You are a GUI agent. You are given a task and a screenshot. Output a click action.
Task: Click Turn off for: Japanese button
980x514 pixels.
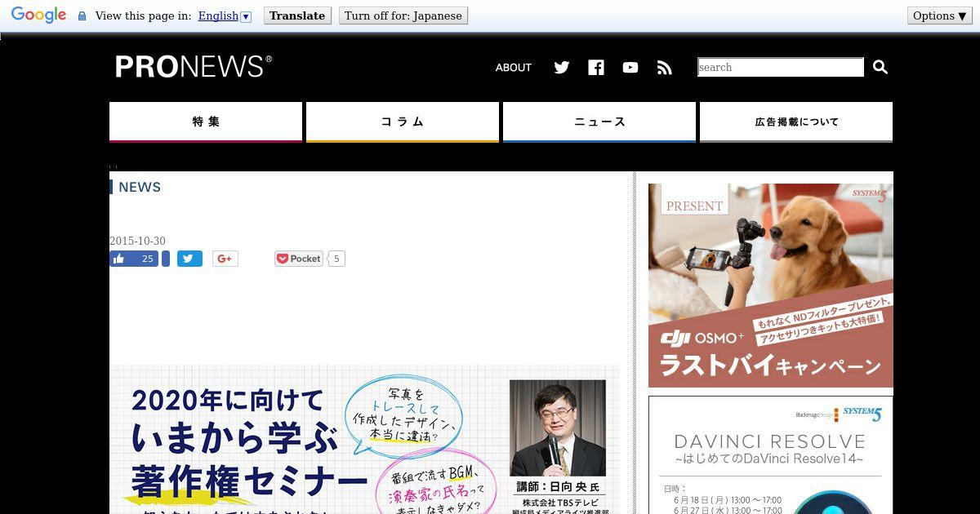pyautogui.click(x=403, y=16)
